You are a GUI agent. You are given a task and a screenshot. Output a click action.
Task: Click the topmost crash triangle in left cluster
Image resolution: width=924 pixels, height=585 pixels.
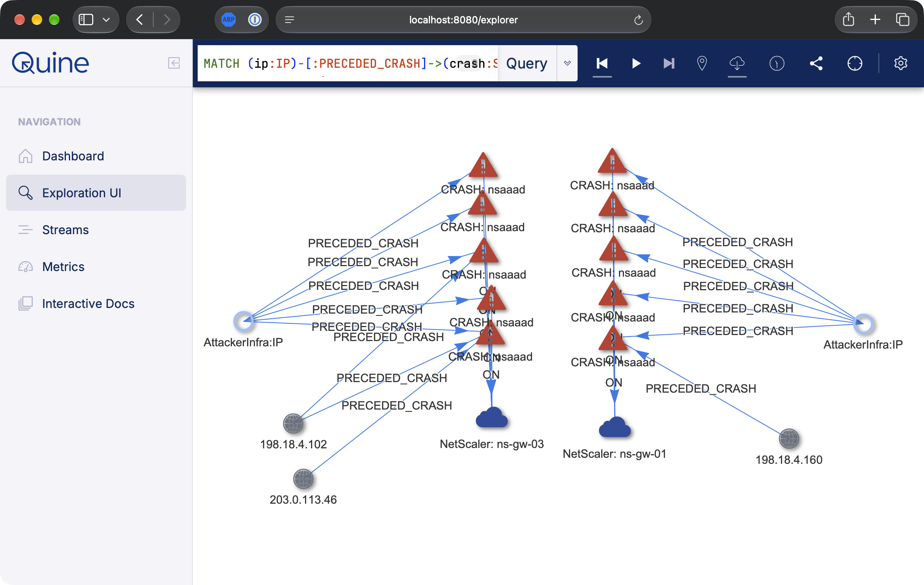[x=483, y=165]
